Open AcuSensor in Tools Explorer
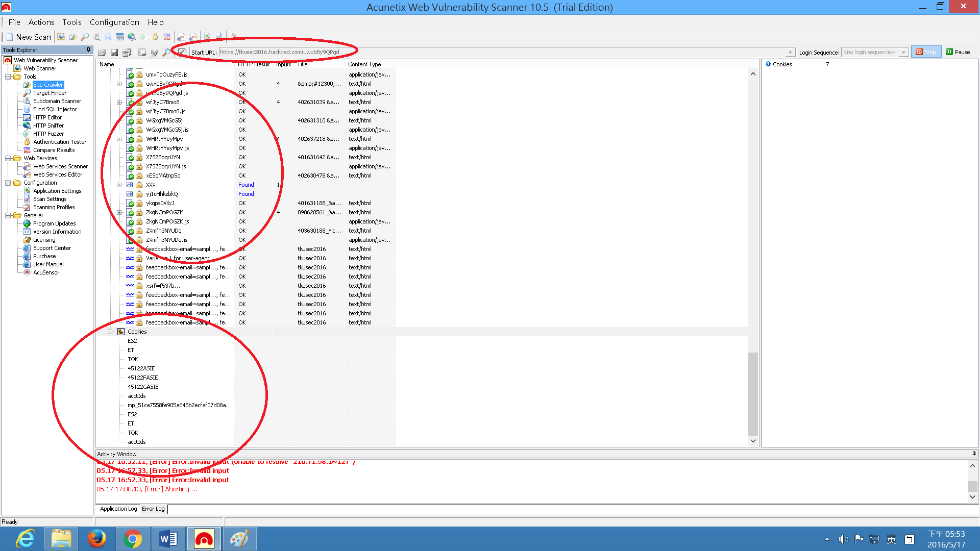The image size is (980, 551). [x=46, y=272]
